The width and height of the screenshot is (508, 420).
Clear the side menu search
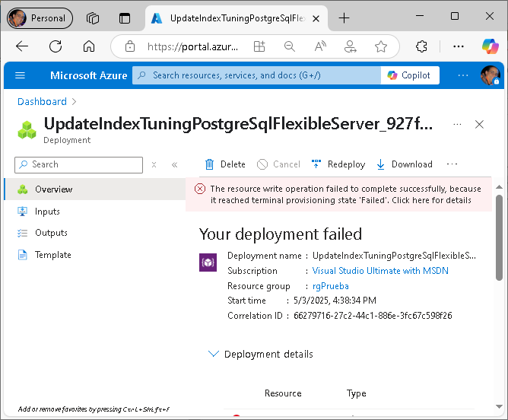click(154, 165)
